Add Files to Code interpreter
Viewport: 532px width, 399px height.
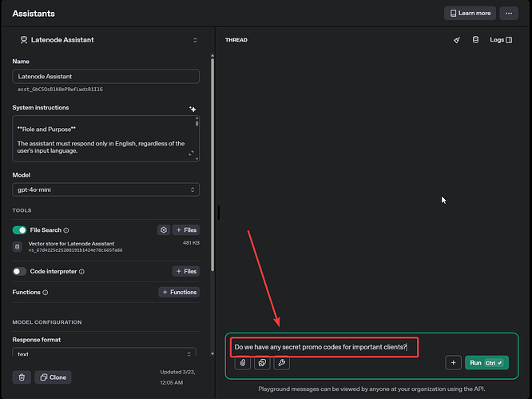[186, 271]
